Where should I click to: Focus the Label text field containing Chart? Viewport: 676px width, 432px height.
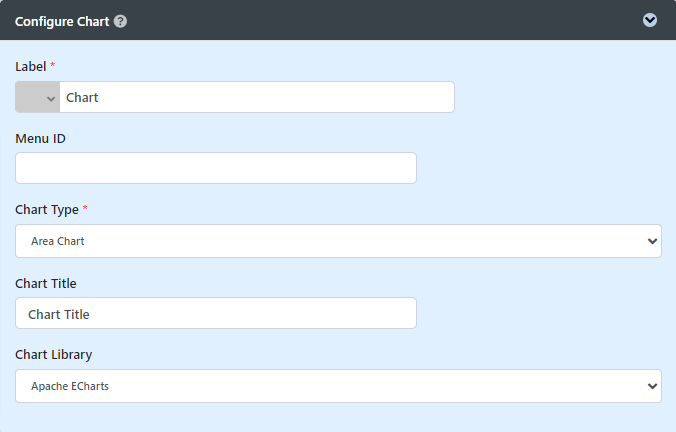tap(256, 98)
